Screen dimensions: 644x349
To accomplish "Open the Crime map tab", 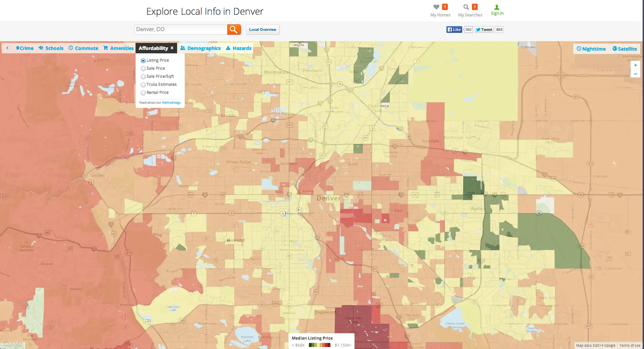I will tap(25, 48).
